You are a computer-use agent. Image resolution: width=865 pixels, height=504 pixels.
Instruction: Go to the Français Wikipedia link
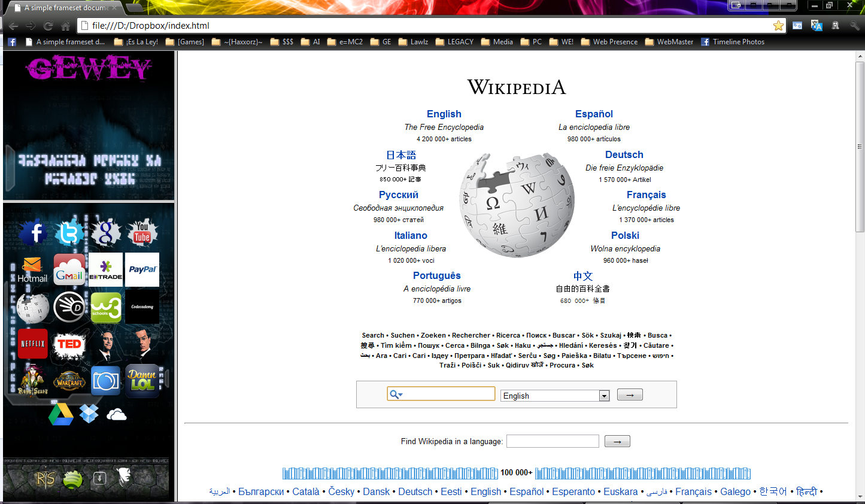[x=647, y=195]
